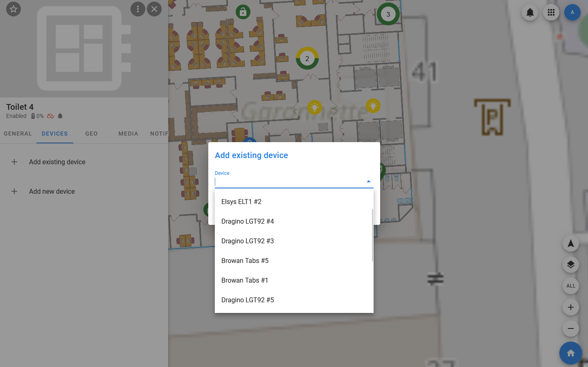The width and height of the screenshot is (588, 367).
Task: Collapse the Device dropdown arrow
Action: tap(368, 181)
